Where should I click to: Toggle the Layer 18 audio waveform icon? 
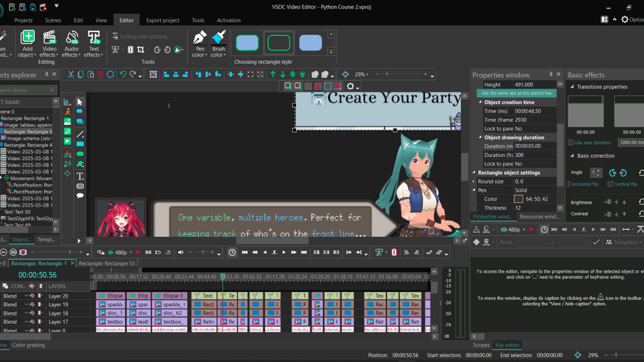point(32,313)
